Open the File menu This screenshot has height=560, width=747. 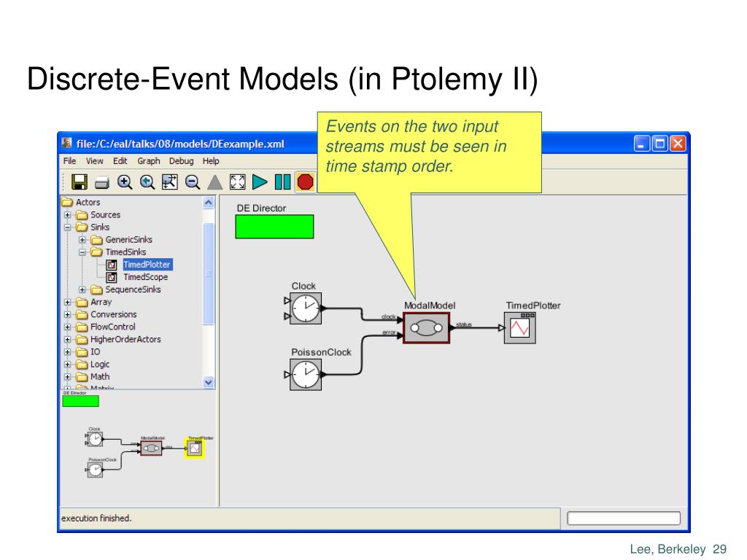(x=69, y=161)
